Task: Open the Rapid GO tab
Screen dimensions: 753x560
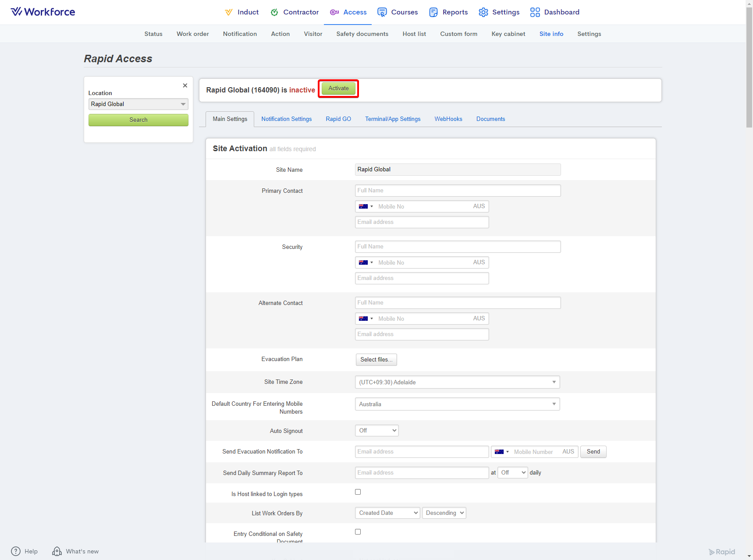Action: pos(338,119)
